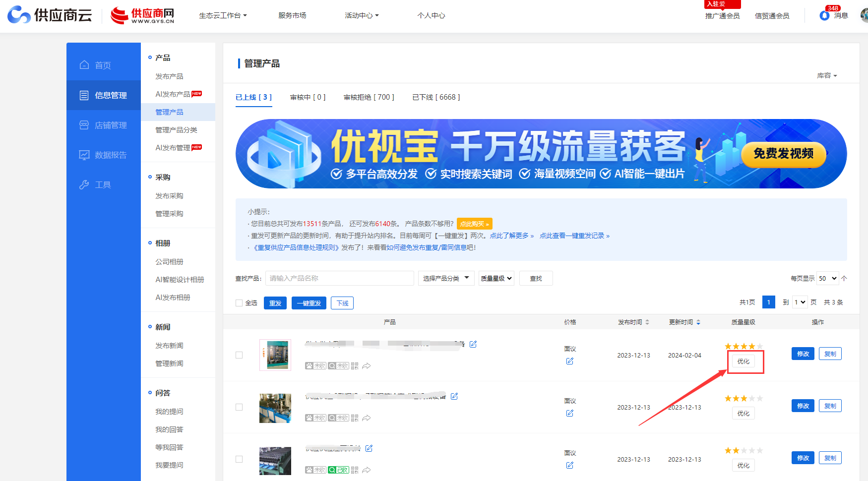Image resolution: width=868 pixels, height=481 pixels.
Task: Click 免费发视频 on the 优视宝 banner
Action: 784,154
